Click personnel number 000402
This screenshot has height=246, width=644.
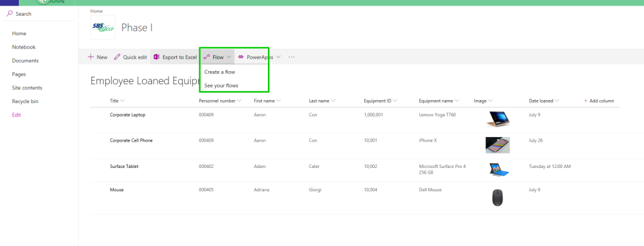click(206, 166)
